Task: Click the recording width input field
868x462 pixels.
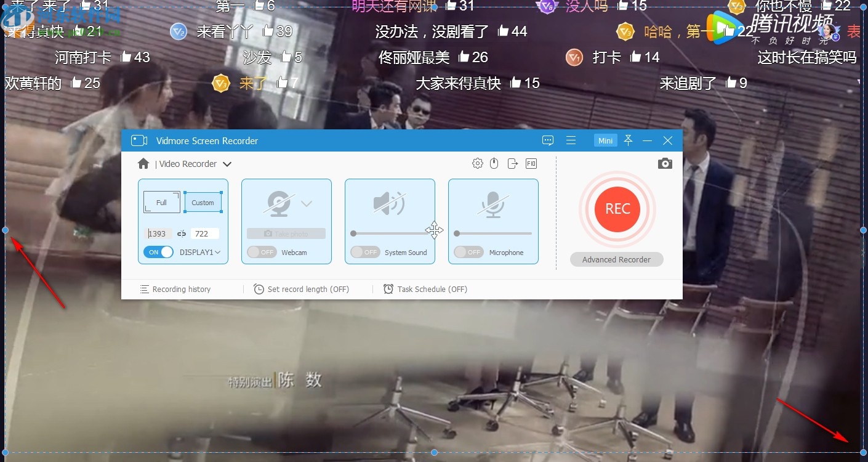Action: tap(158, 233)
